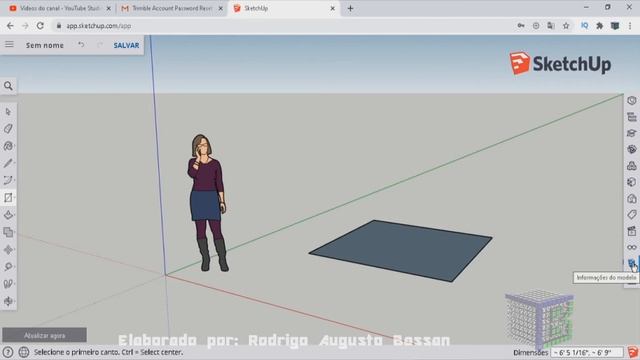
Task: Select the Arc tool
Action: pyautogui.click(x=8, y=180)
